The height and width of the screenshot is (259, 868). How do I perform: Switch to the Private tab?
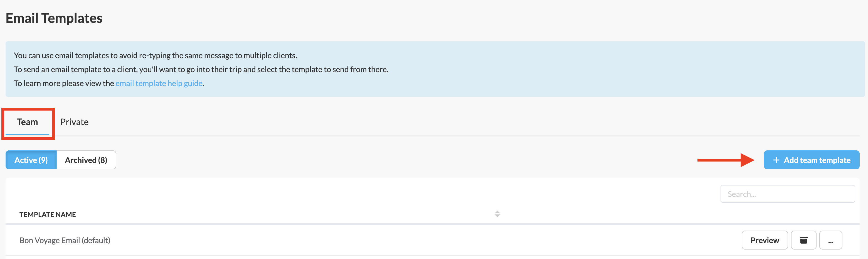(74, 122)
